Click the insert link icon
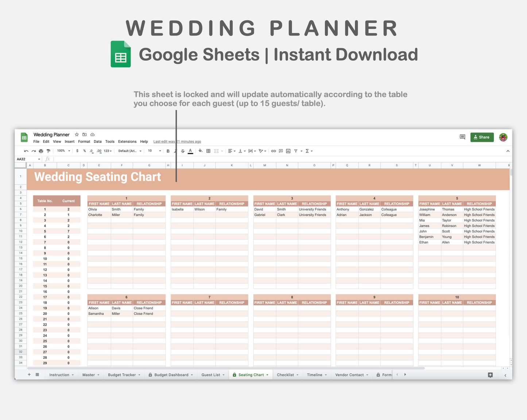Image resolution: width=527 pixels, height=420 pixels. pos(274,151)
